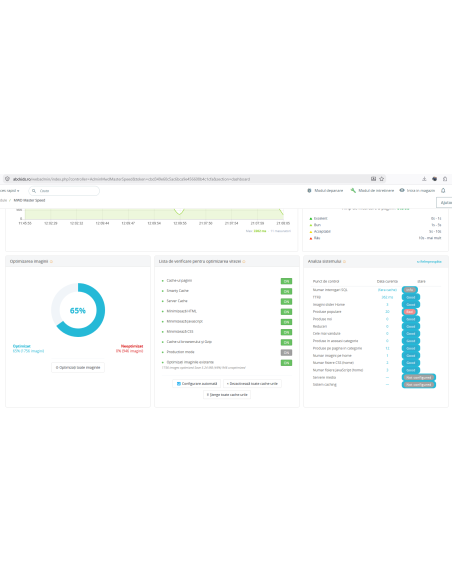Viewport: 452px width, 584px height.
Task: Toggle Cache-ul paginii ON switch
Action: point(286,281)
